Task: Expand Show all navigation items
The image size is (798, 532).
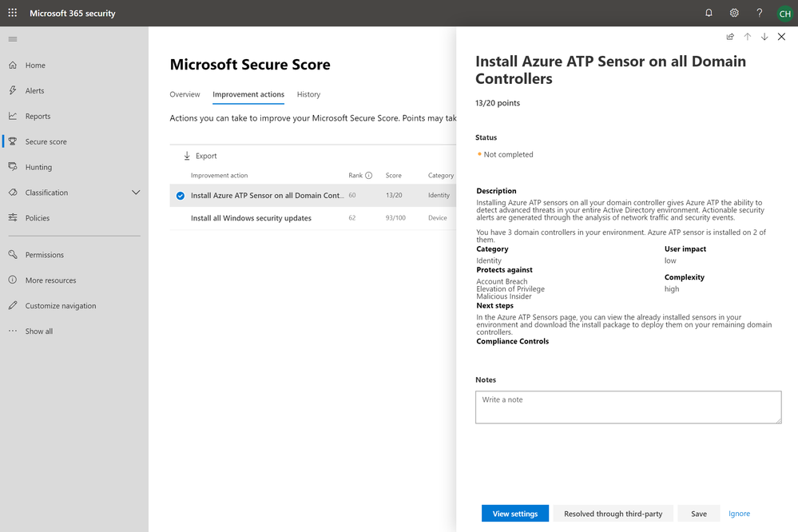Action: click(x=38, y=331)
